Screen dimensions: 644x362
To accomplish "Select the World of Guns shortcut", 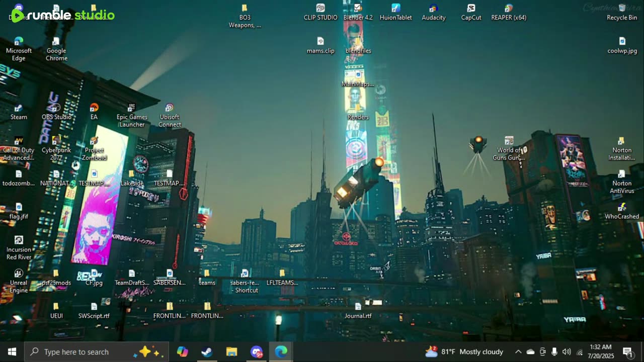I will tap(509, 149).
